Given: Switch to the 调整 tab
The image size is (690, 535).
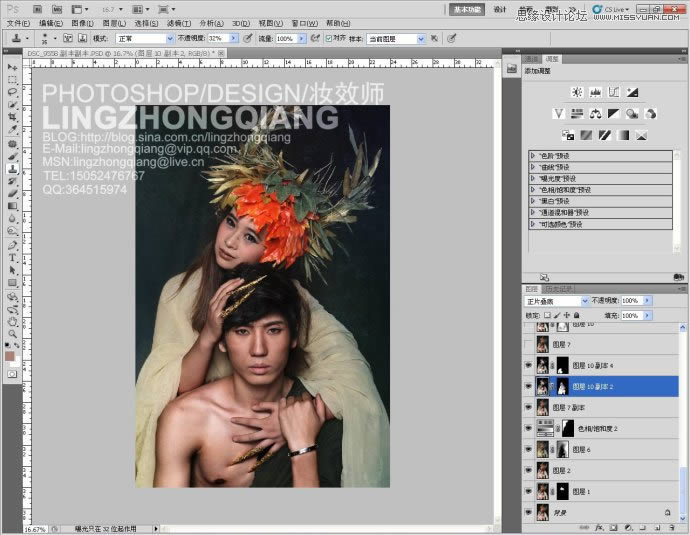Looking at the screenshot, I should tap(552, 59).
